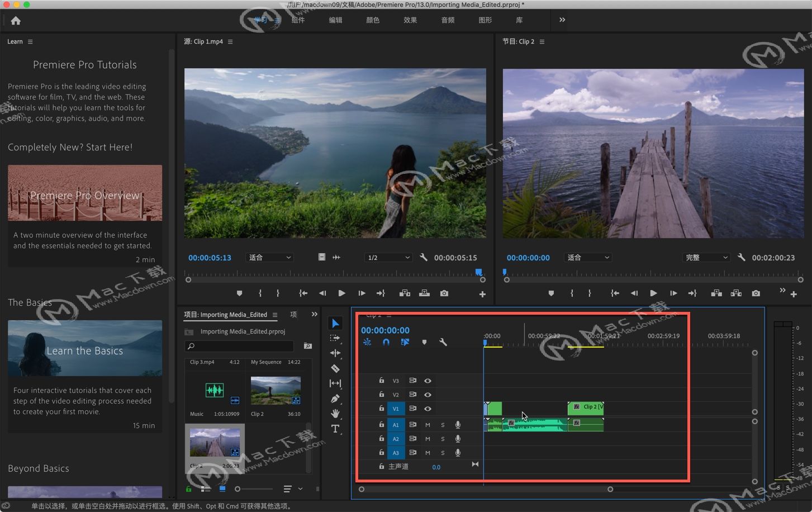Export frame from Source monitor
Image resolution: width=812 pixels, height=512 pixels.
coord(444,293)
